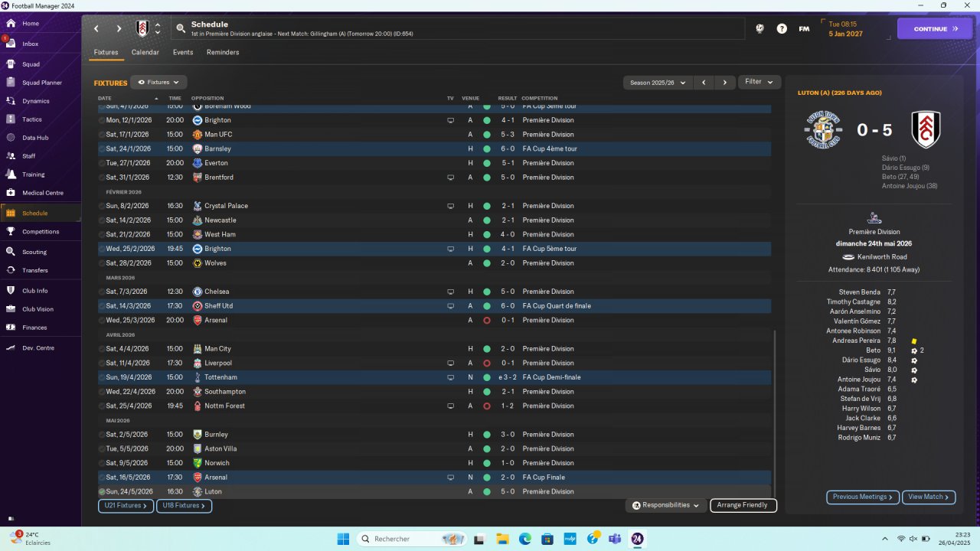
Task: Click the club switcher up/down chevrons
Action: [x=158, y=29]
